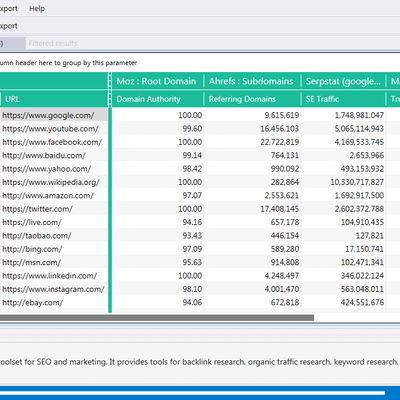400x400 pixels.
Task: Select the http://bing.com/ URL
Action: pyautogui.click(x=32, y=249)
